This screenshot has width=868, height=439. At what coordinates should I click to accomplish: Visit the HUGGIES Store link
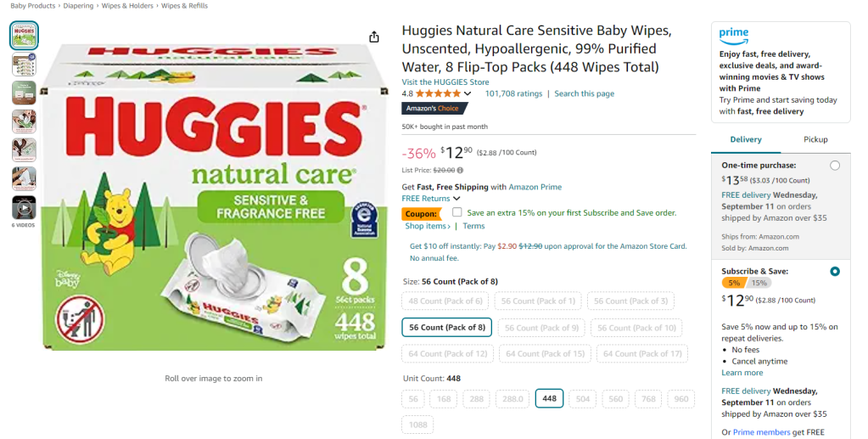click(x=445, y=82)
